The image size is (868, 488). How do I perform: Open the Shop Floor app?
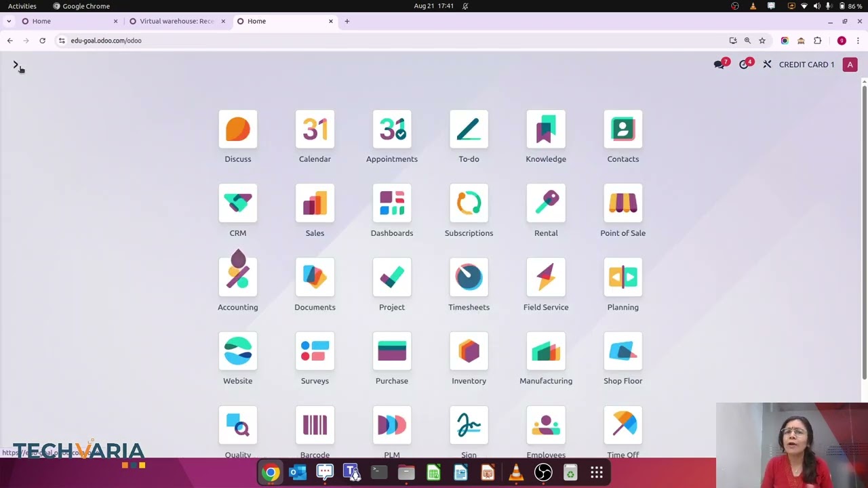(623, 351)
